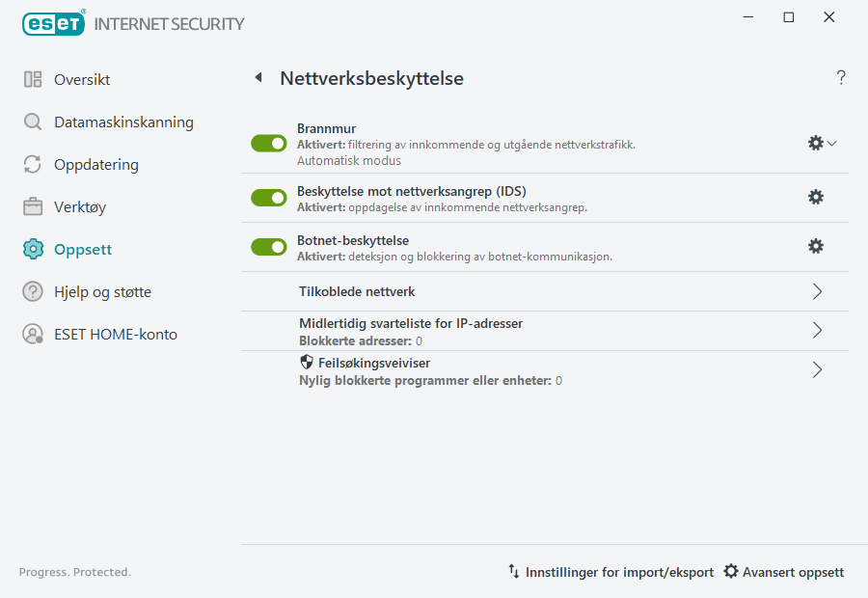The height and width of the screenshot is (598, 868).
Task: Open Hjelp og støtte via its icon
Action: coord(32,291)
